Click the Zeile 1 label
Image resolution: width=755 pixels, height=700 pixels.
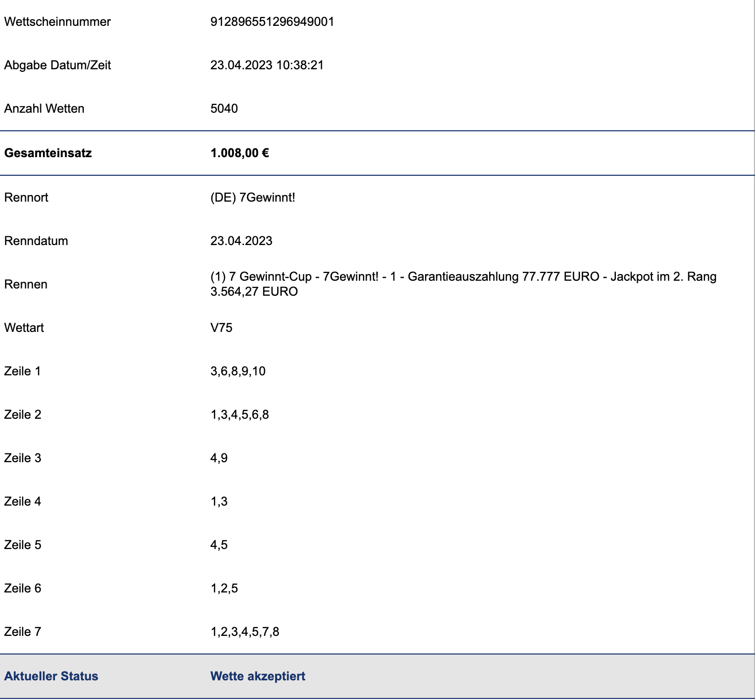point(22,371)
